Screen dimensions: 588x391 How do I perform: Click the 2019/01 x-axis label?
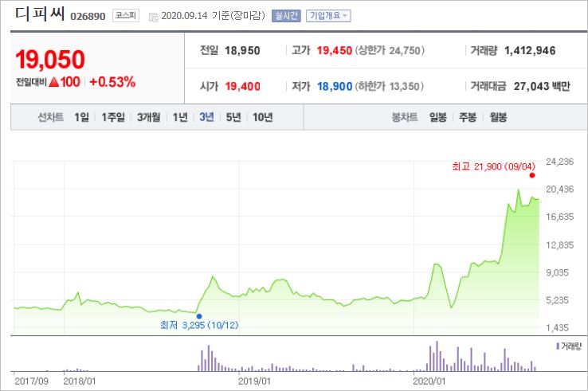tap(254, 381)
